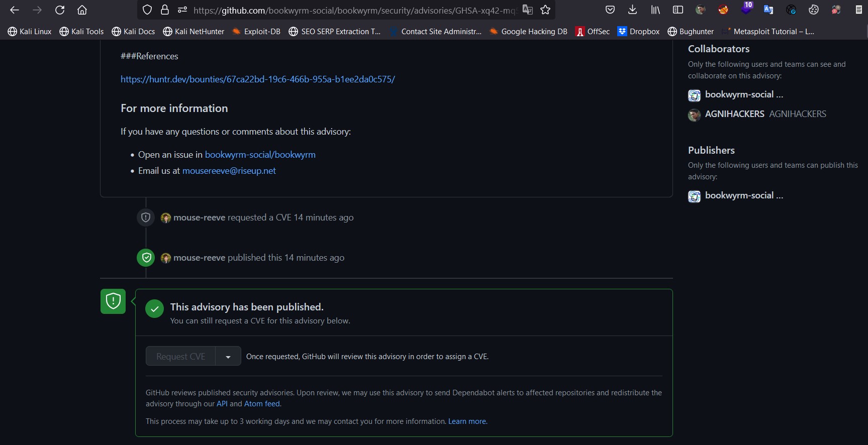Image resolution: width=868 pixels, height=445 pixels.
Task: Bookmark this page with the star
Action: (x=545, y=10)
